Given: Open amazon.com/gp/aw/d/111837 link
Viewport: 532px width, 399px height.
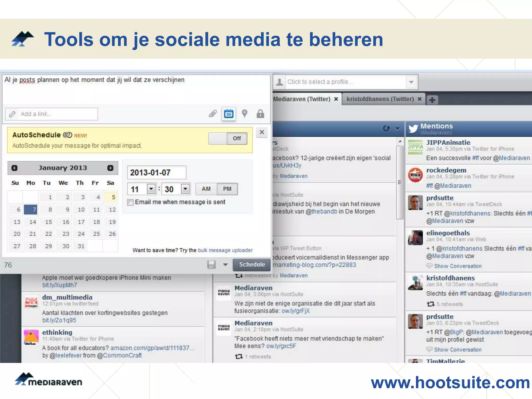Looking at the screenshot, I should click(x=153, y=348).
